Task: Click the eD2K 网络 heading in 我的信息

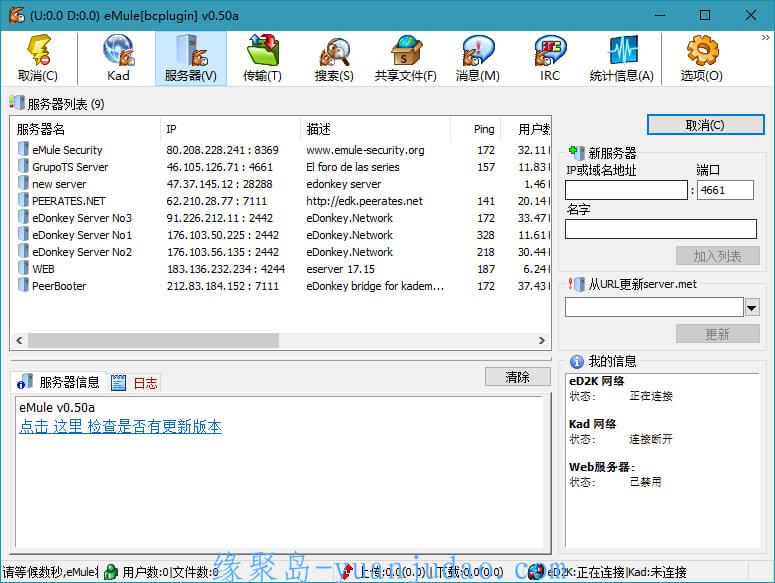Action: [596, 381]
